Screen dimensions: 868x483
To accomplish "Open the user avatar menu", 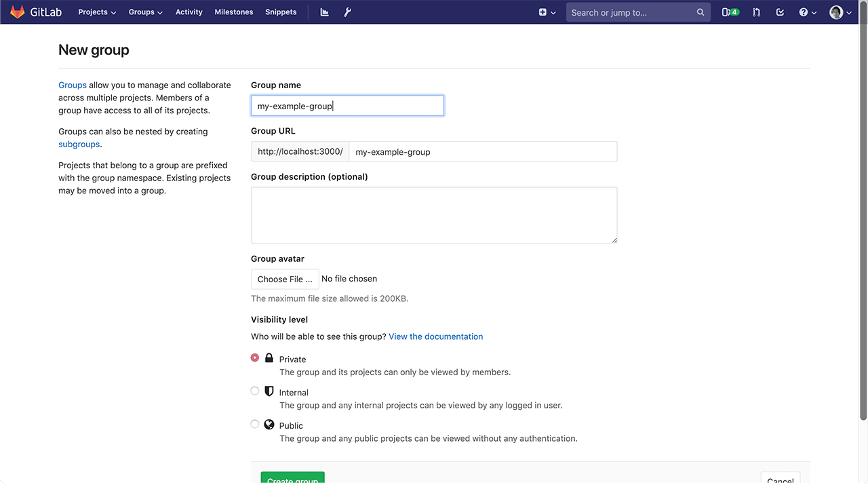I will point(836,12).
